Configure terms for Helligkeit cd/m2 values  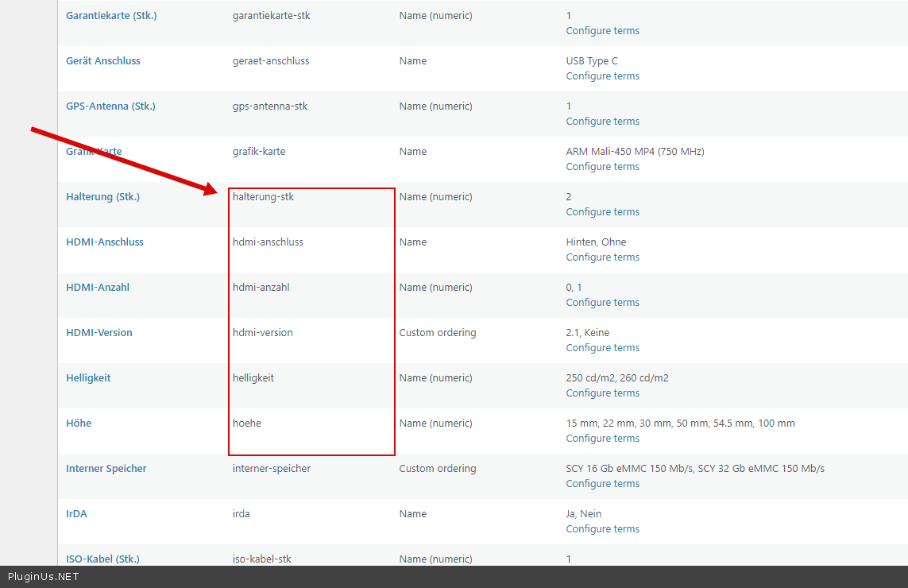click(x=602, y=393)
